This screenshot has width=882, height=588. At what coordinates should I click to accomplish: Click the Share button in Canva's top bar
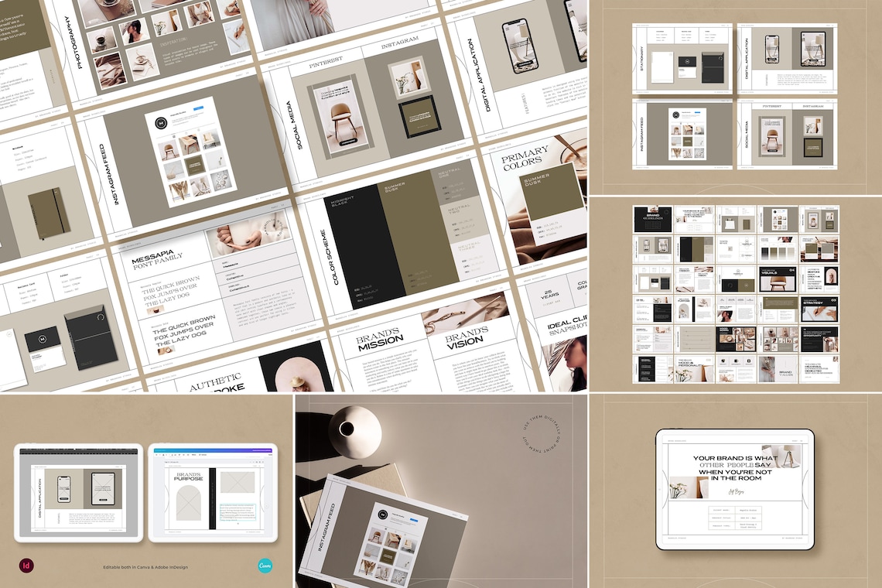coord(268,449)
